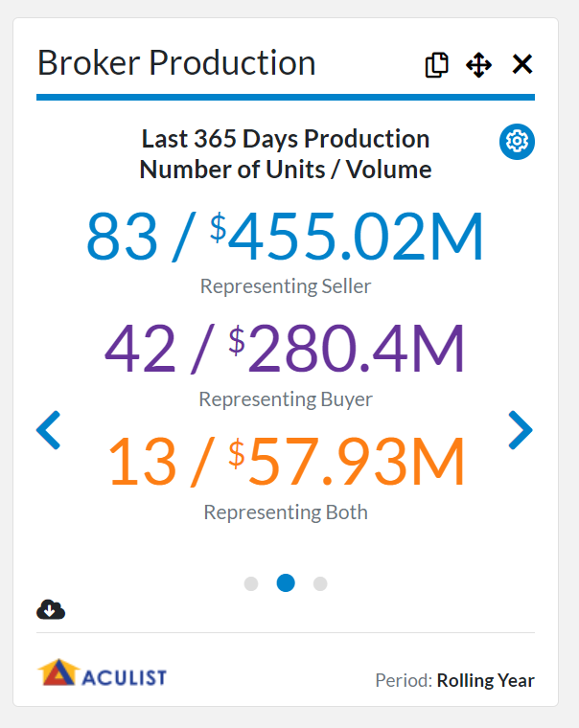Click the Broker Production title

click(x=176, y=62)
